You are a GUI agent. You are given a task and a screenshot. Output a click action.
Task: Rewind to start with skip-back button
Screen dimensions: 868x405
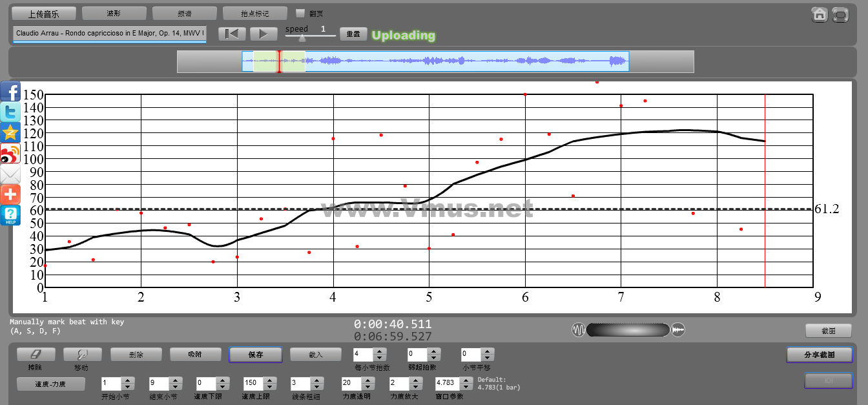coord(231,34)
